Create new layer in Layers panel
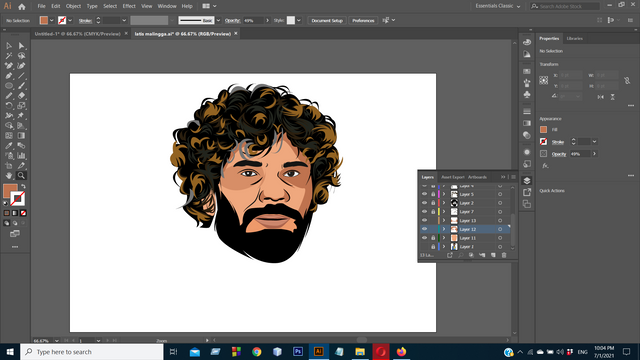Screen dimensions: 640x360 click(x=493, y=255)
